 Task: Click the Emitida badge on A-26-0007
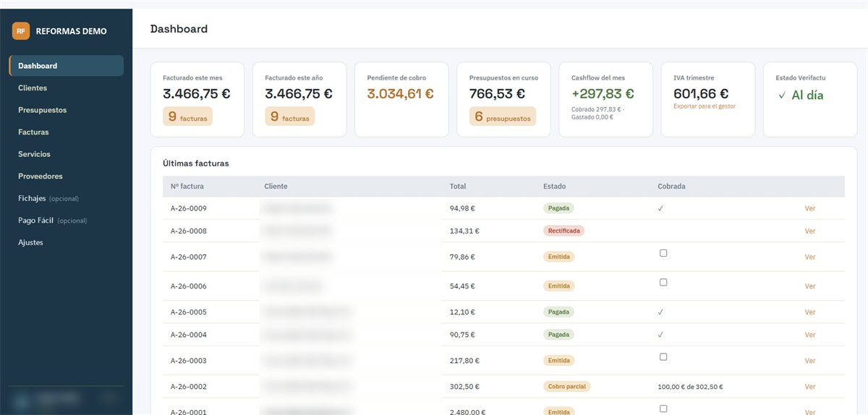[559, 257]
